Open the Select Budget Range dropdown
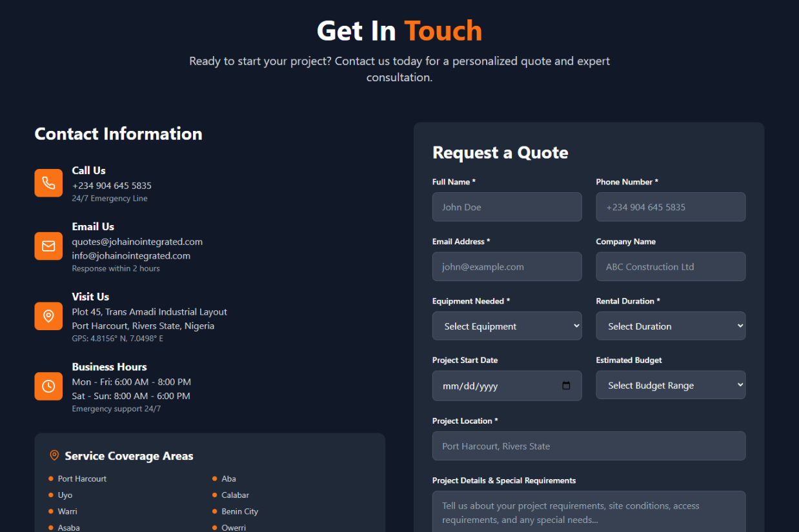799x532 pixels. [x=671, y=385]
